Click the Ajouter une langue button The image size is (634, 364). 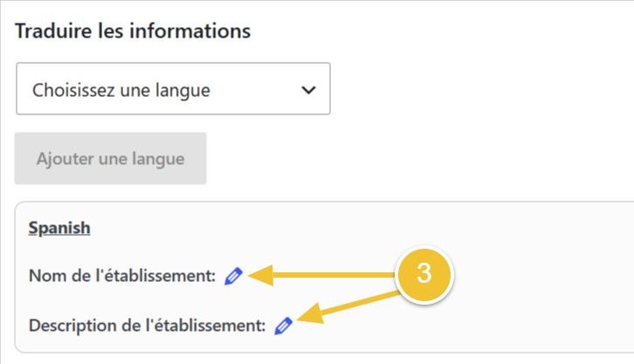[110, 158]
